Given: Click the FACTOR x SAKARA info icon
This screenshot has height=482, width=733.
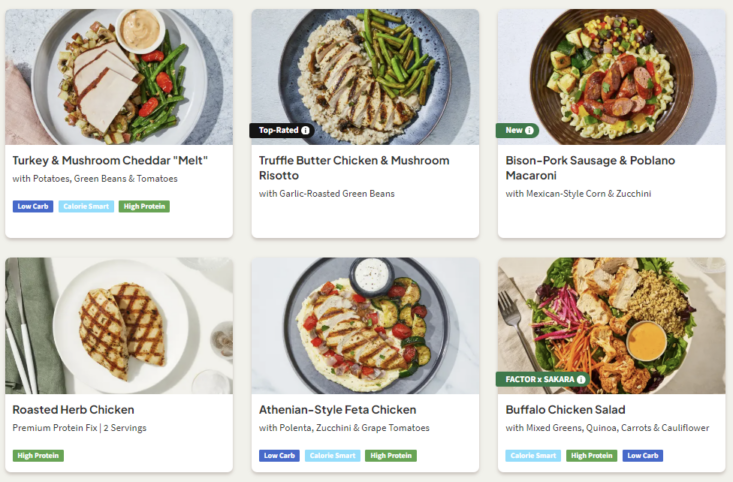Looking at the screenshot, I should tap(581, 379).
